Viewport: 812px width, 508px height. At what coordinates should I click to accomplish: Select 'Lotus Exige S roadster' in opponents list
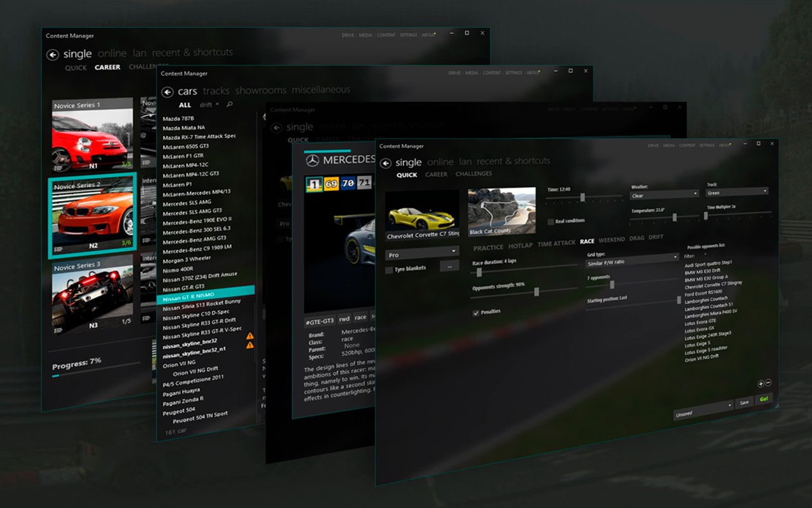pos(705,351)
